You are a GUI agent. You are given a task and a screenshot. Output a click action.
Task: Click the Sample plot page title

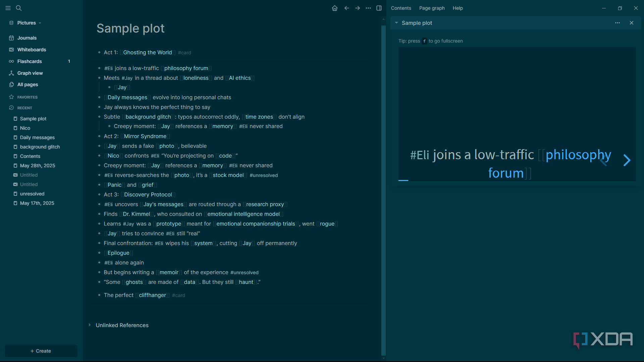click(130, 28)
